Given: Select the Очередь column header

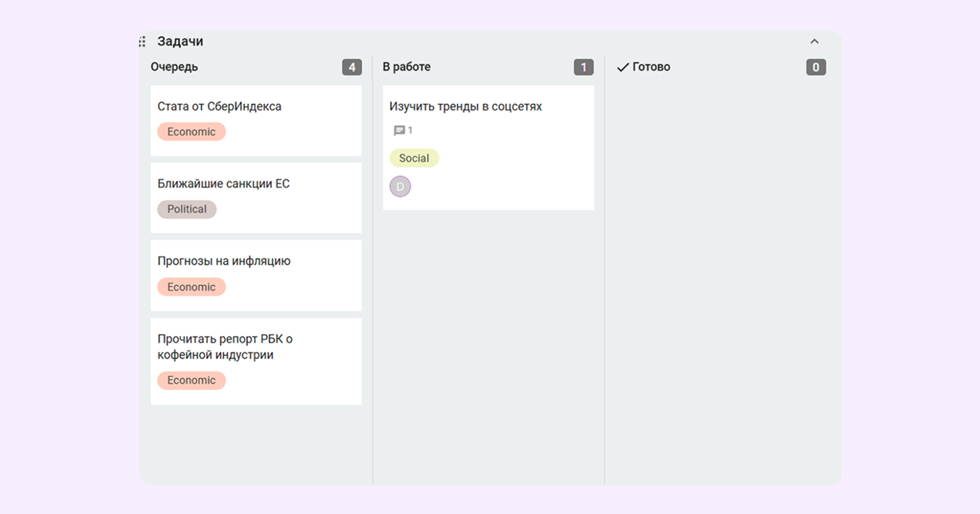Looking at the screenshot, I should point(174,67).
